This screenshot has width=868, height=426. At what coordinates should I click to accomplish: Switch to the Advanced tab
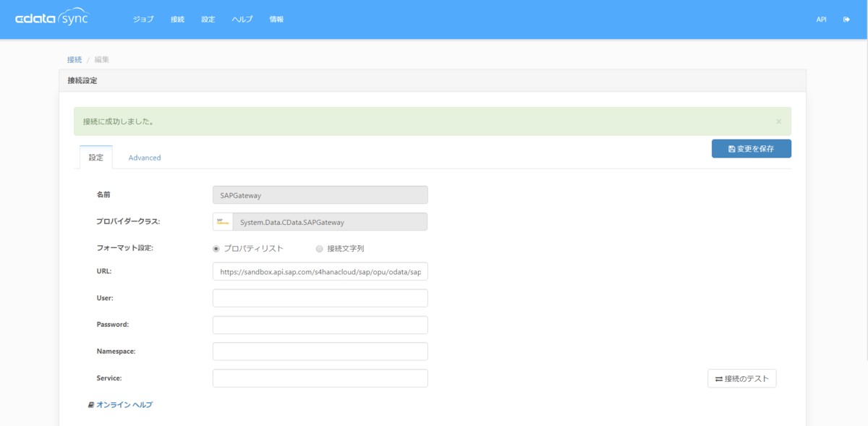pyautogui.click(x=145, y=158)
